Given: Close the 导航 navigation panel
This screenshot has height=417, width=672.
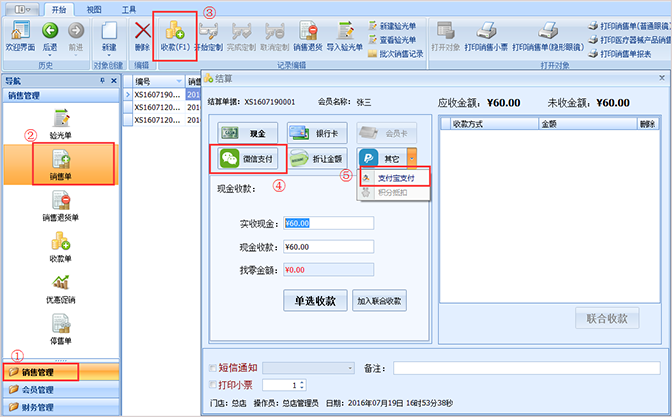Looking at the screenshot, I should pos(114,81).
